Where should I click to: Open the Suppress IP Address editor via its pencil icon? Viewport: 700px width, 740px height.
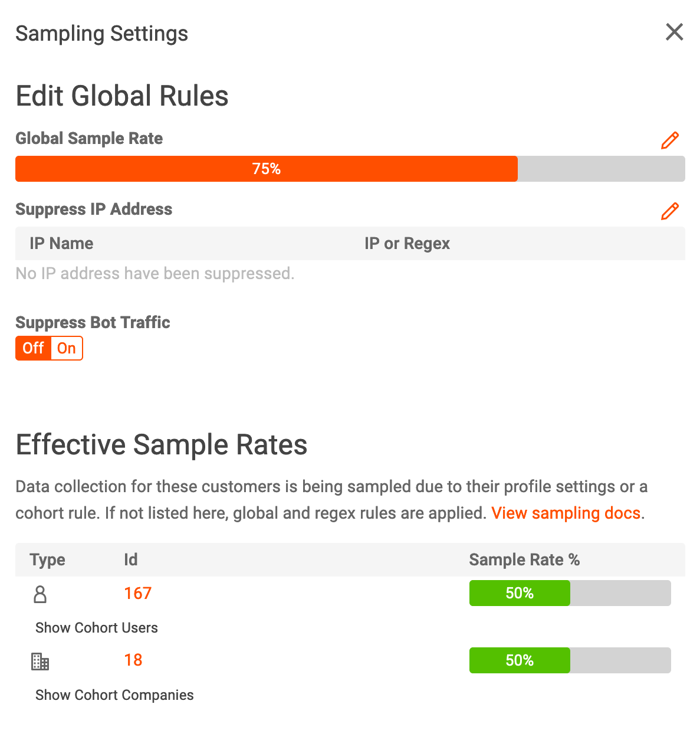coord(670,211)
